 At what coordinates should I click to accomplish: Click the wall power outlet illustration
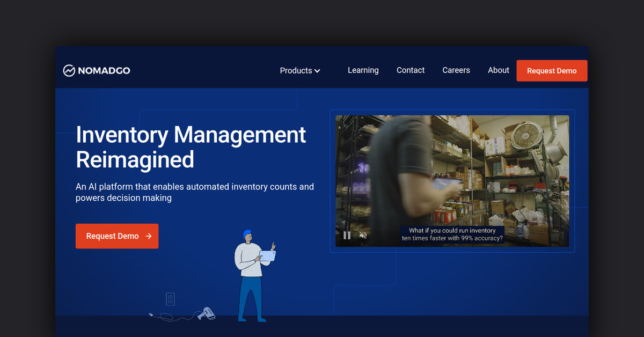(x=170, y=299)
